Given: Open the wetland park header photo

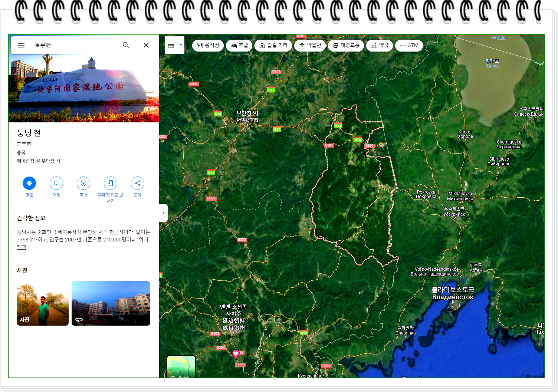Looking at the screenshot, I should coord(84,88).
